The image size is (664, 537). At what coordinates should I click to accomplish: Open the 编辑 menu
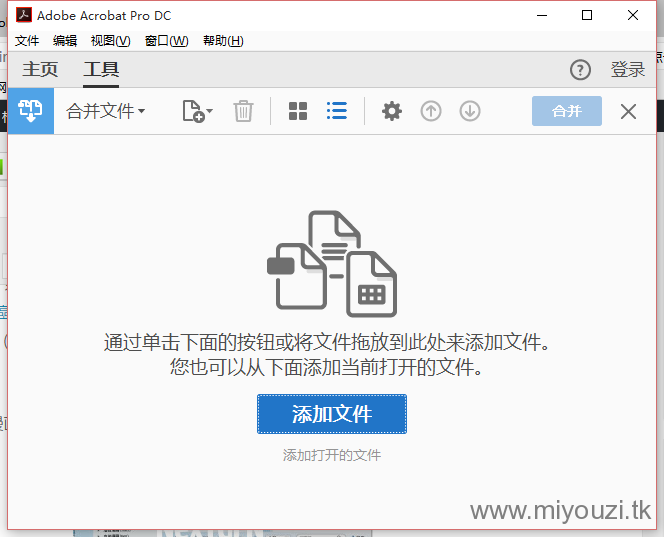coord(65,41)
